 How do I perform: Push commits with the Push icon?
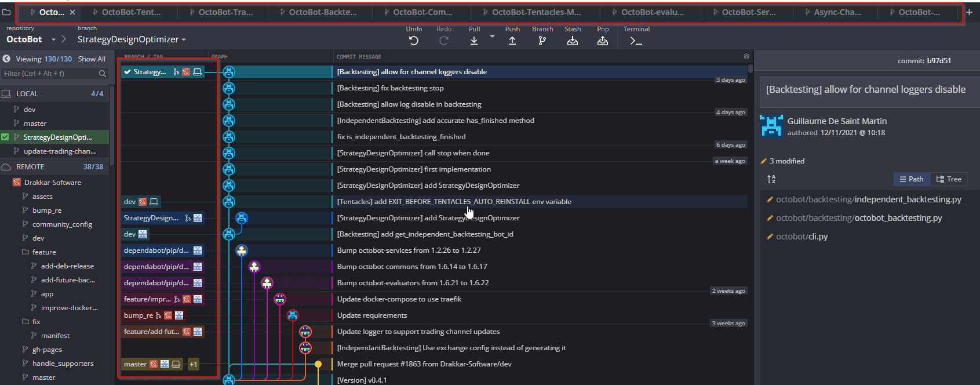click(512, 41)
